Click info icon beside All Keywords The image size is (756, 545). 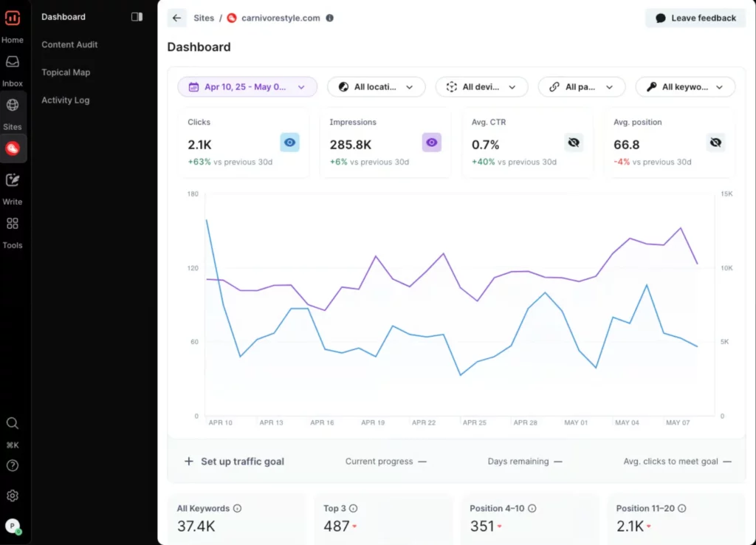(x=237, y=508)
